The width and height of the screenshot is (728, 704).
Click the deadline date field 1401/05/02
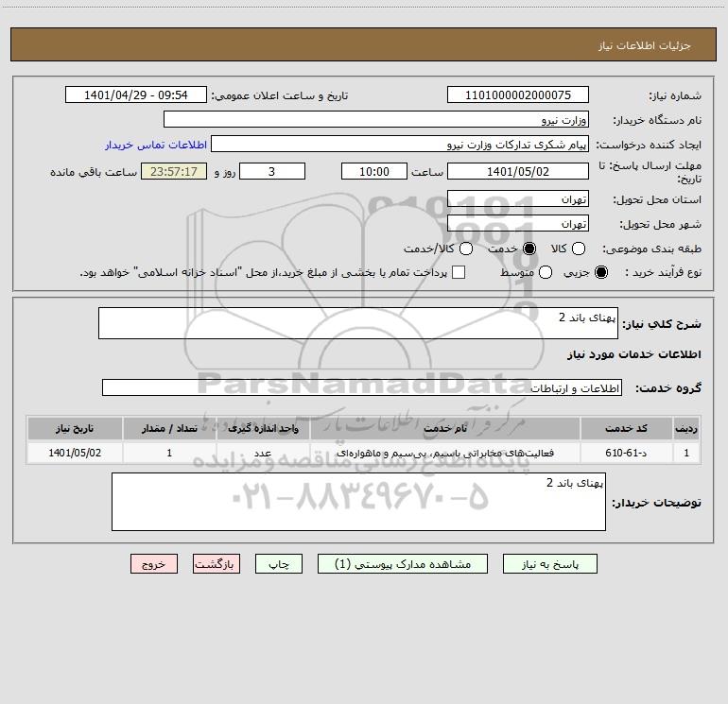pos(518,171)
